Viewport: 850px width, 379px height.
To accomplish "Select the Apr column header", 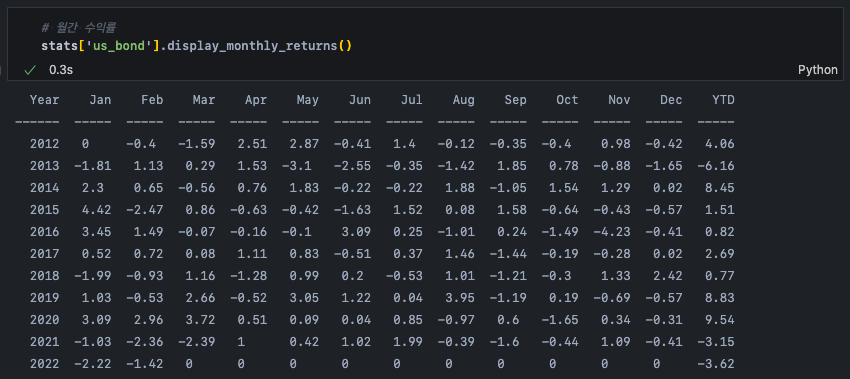I will click(256, 100).
